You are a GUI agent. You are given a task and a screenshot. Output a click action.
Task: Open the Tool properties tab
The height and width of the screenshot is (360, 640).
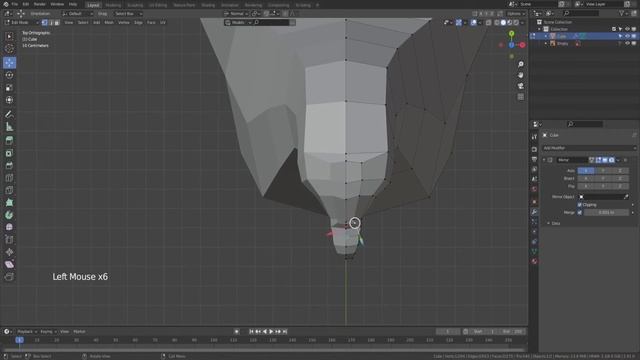pos(534,137)
